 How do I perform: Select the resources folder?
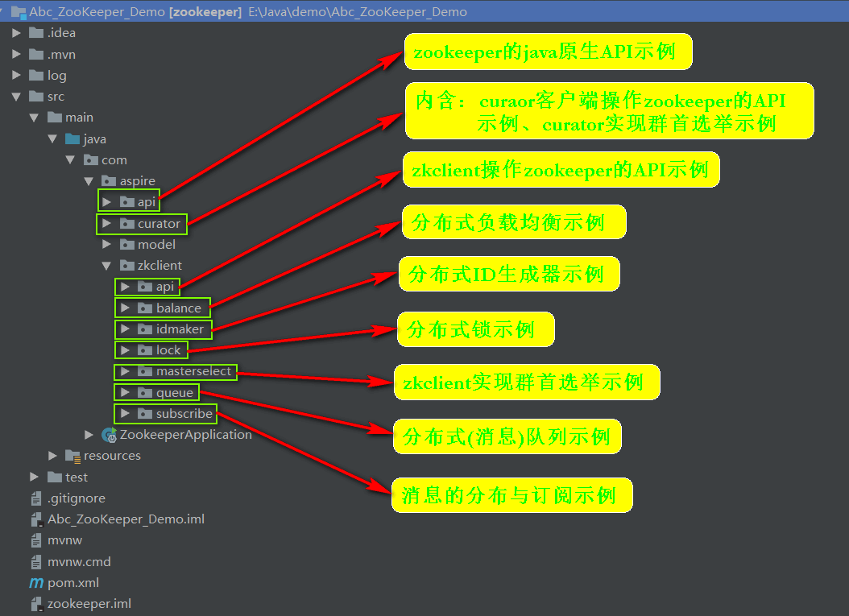pos(113,455)
